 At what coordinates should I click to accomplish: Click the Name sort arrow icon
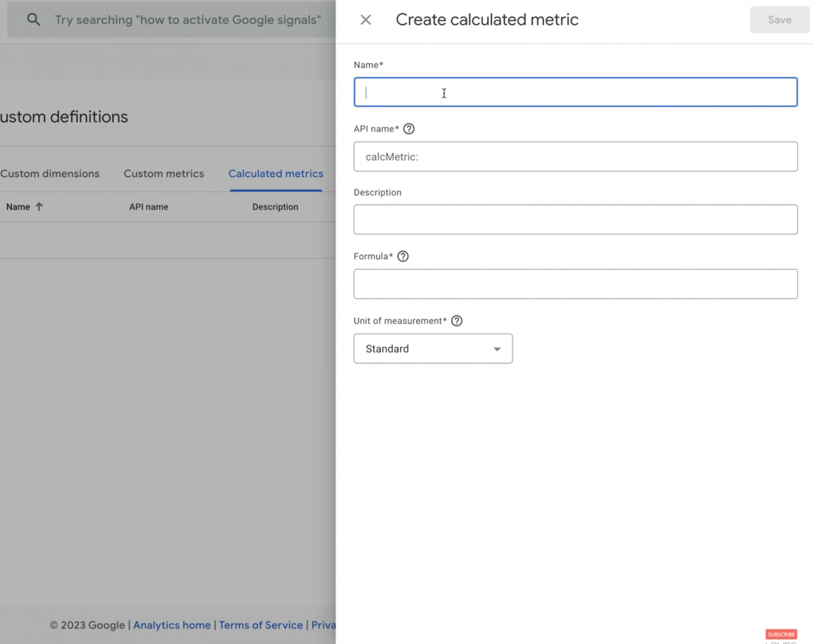pos(39,206)
